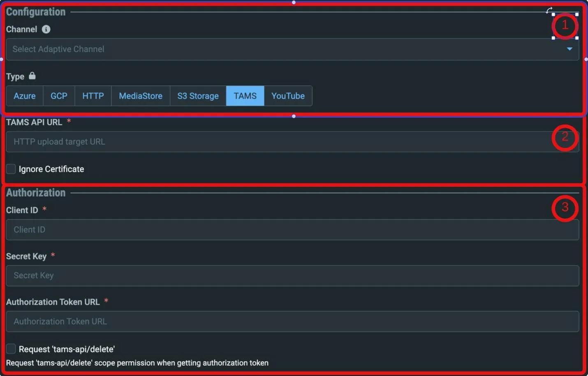Click the 'Ignore Certificate' label text
The image size is (588, 376).
51,169
